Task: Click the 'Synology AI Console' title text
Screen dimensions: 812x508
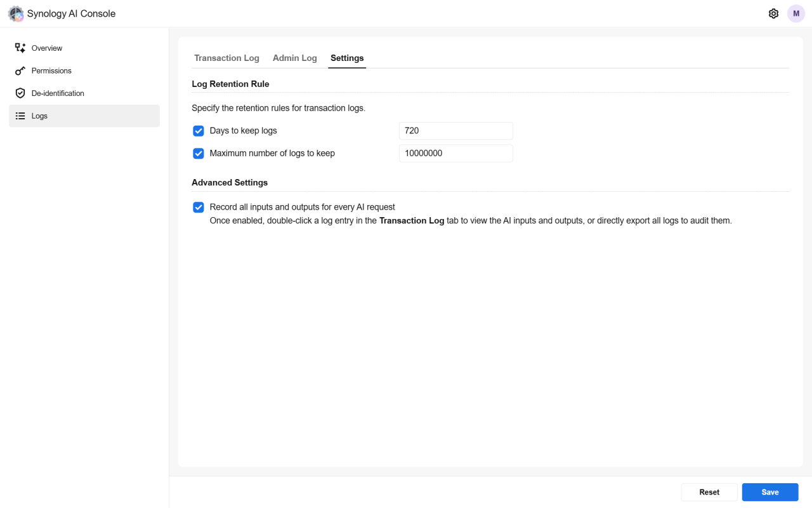Action: click(x=71, y=13)
